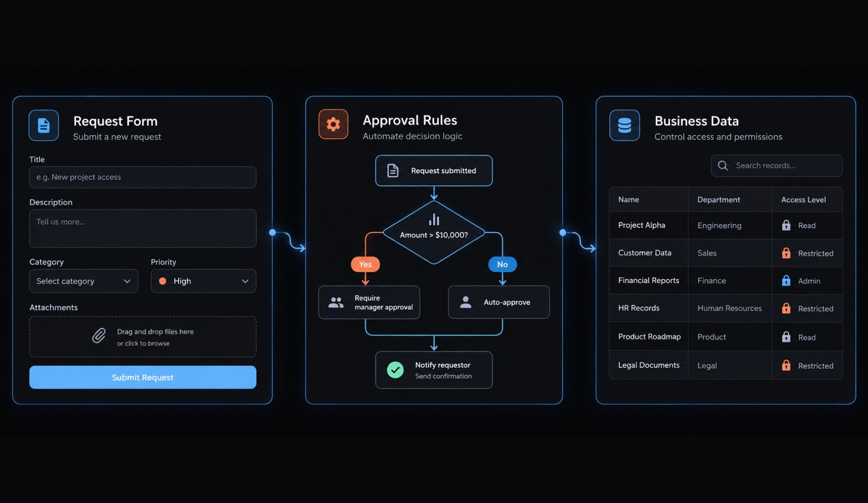The height and width of the screenshot is (503, 868).
Task: Click the lock icon for Product Roadmap
Action: coord(786,337)
